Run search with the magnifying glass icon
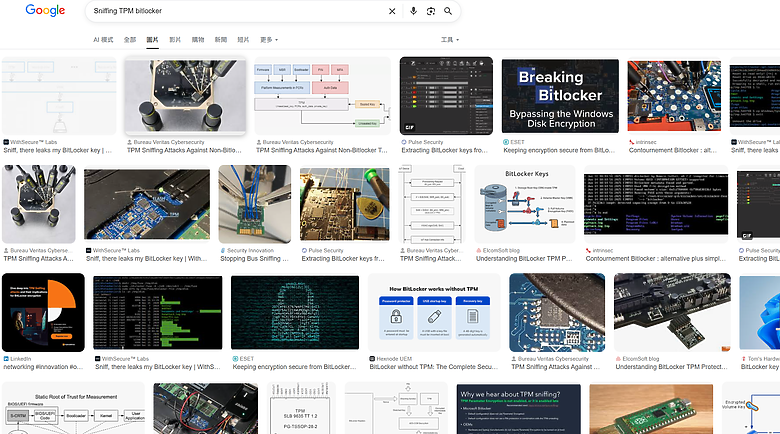The width and height of the screenshot is (780, 434). click(x=448, y=11)
